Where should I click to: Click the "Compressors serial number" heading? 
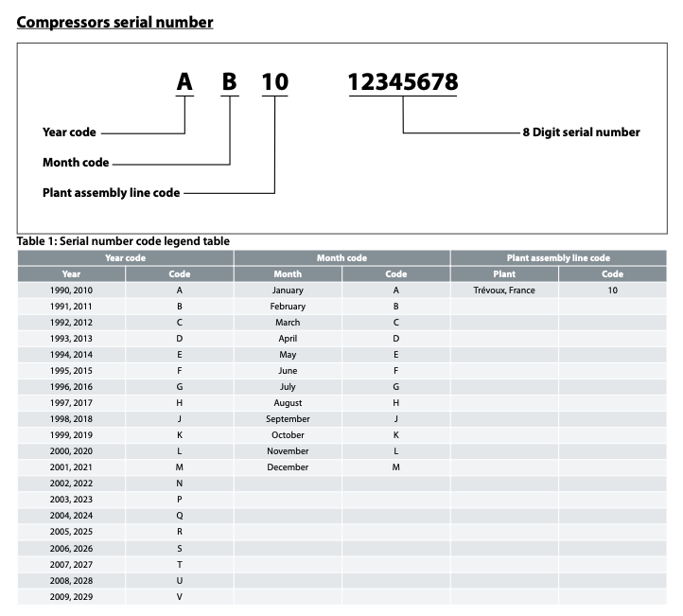[x=114, y=22]
